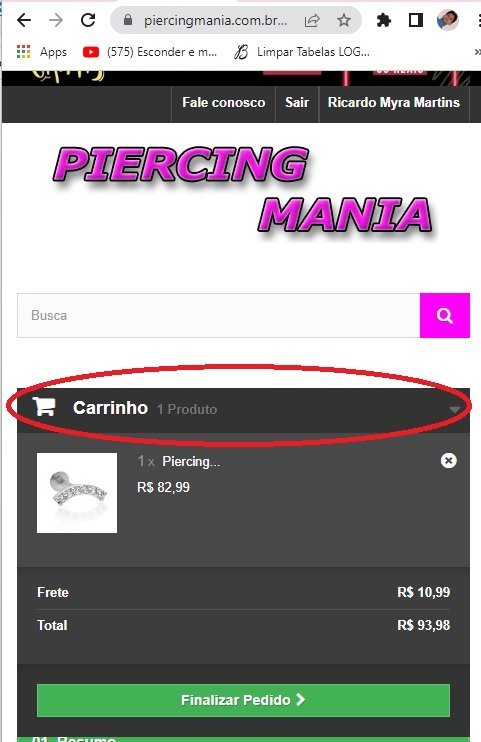Bookmark this page with the star icon
This screenshot has height=742, width=481.
(344, 20)
